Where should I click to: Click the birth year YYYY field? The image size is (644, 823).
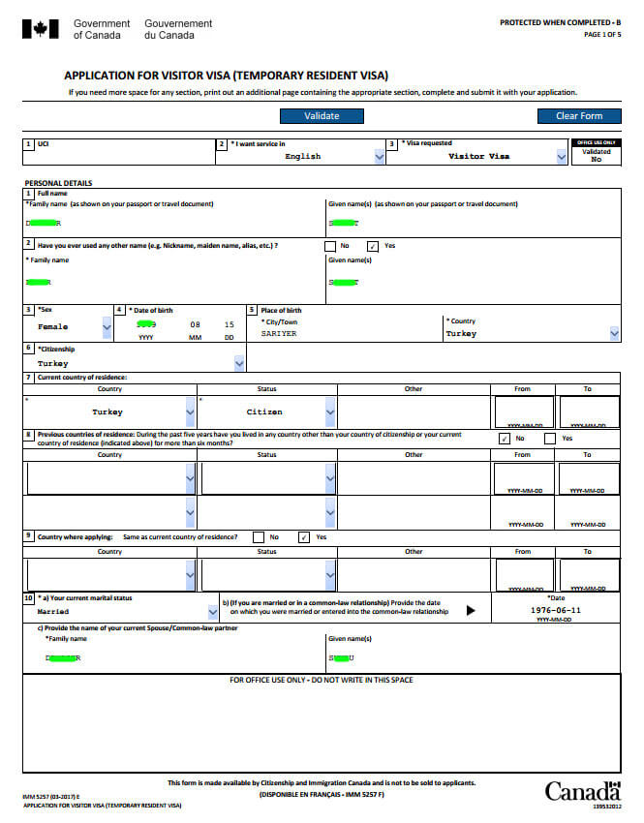[x=146, y=325]
